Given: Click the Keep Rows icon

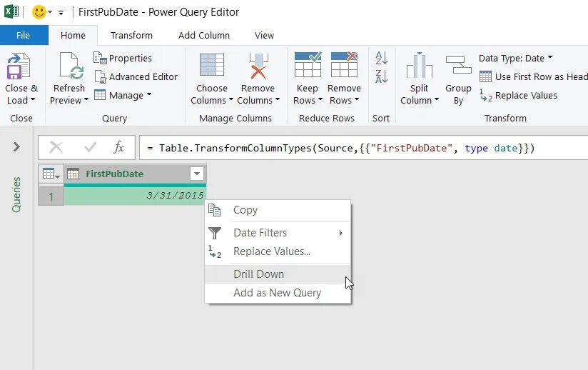Looking at the screenshot, I should [308, 66].
